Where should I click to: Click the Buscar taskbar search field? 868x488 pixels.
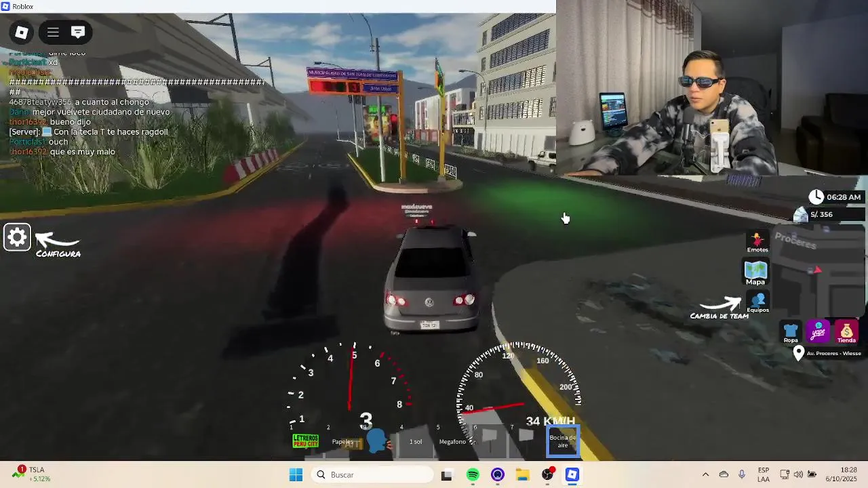(x=372, y=475)
